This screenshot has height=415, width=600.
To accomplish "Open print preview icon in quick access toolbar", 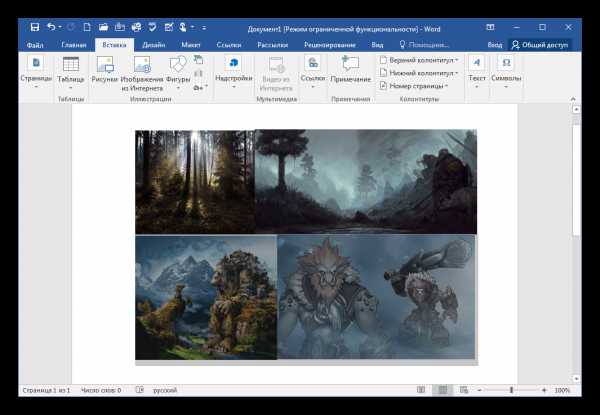I will point(136,27).
